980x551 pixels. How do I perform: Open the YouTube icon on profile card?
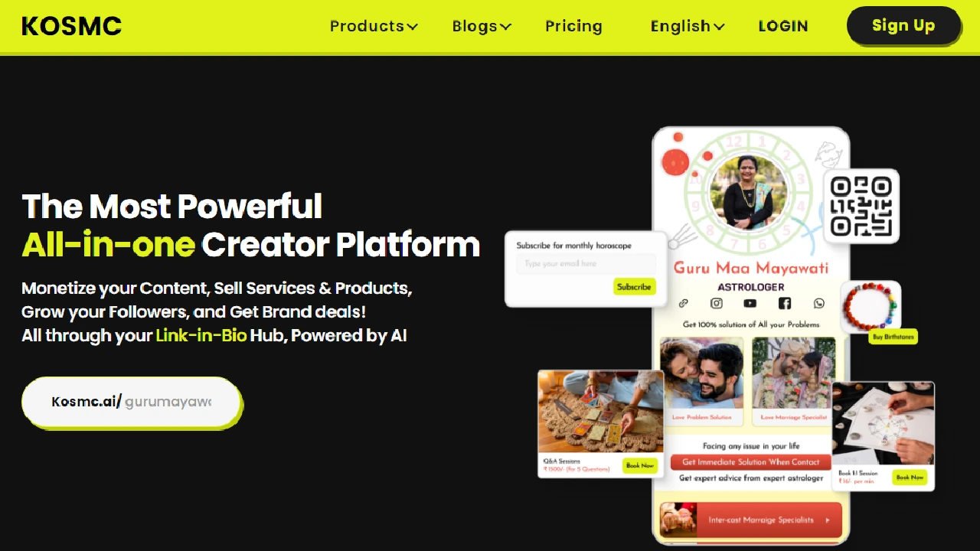click(750, 304)
